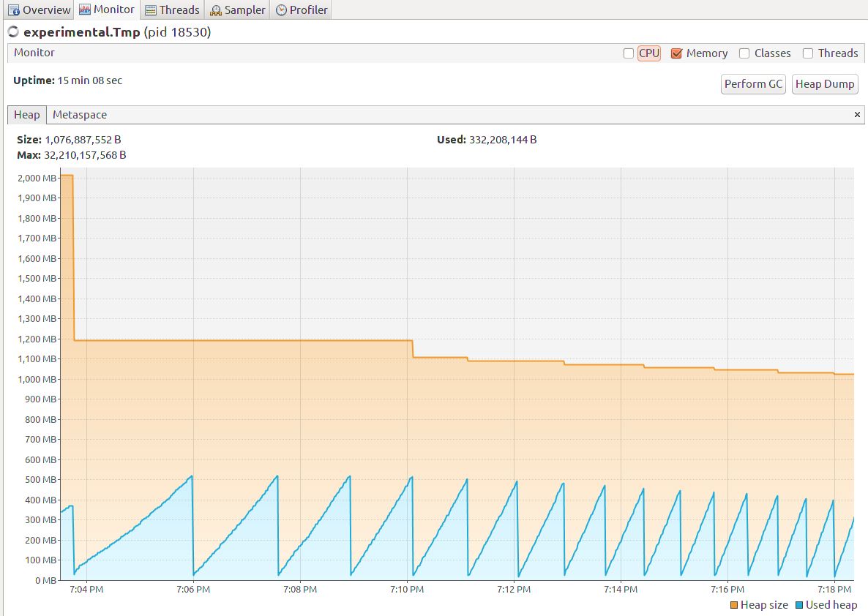Viewport: 868px width, 616px height.
Task: Click the 1,000 MB axis label
Action: click(37, 379)
